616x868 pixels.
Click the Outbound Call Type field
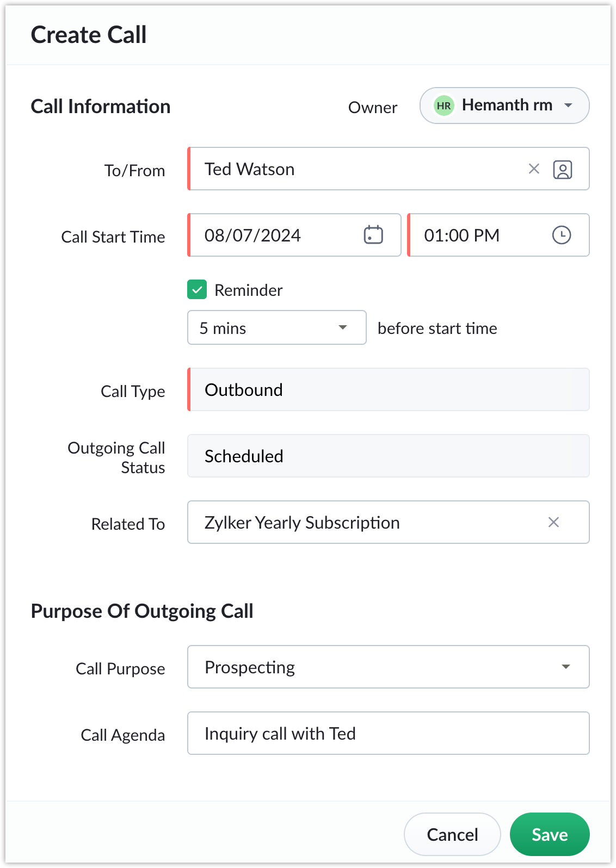click(x=388, y=389)
